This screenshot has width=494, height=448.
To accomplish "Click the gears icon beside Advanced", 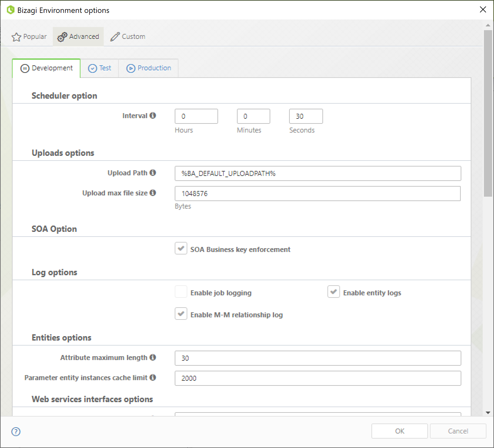I will point(62,37).
